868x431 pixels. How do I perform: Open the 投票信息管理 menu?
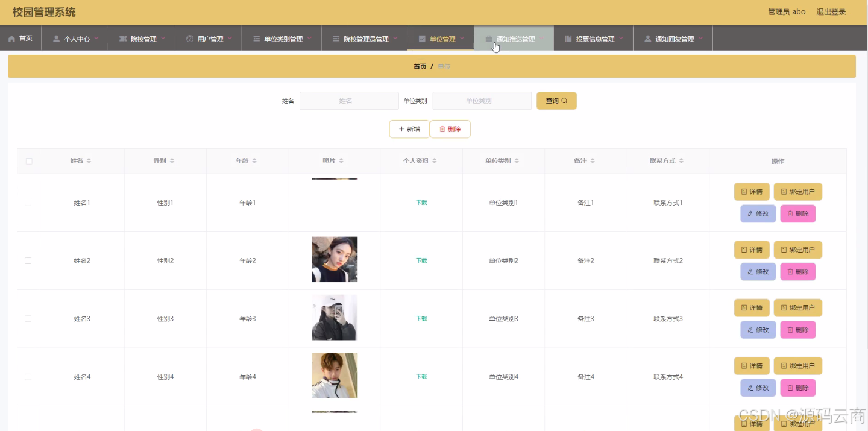(594, 38)
